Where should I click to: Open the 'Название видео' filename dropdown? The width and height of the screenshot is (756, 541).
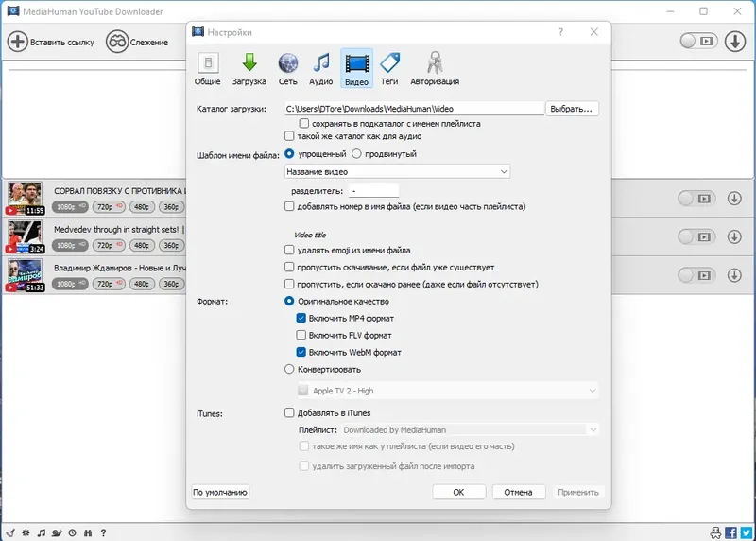click(397, 171)
